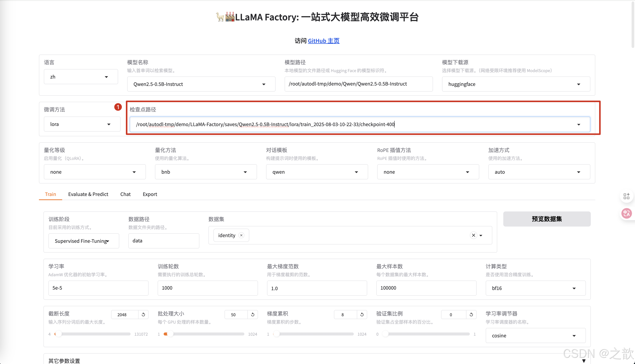Open the 计算类型 bf16 dropdown
The height and width of the screenshot is (364, 635).
[x=535, y=288]
